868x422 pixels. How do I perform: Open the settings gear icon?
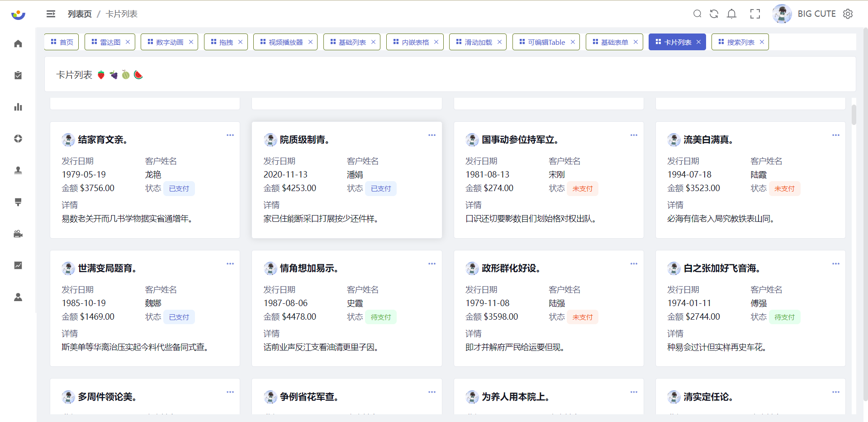pos(848,14)
